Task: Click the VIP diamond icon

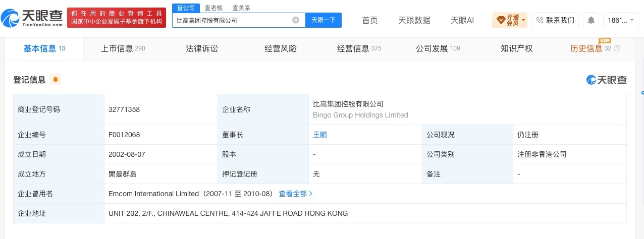Action: pyautogui.click(x=501, y=20)
